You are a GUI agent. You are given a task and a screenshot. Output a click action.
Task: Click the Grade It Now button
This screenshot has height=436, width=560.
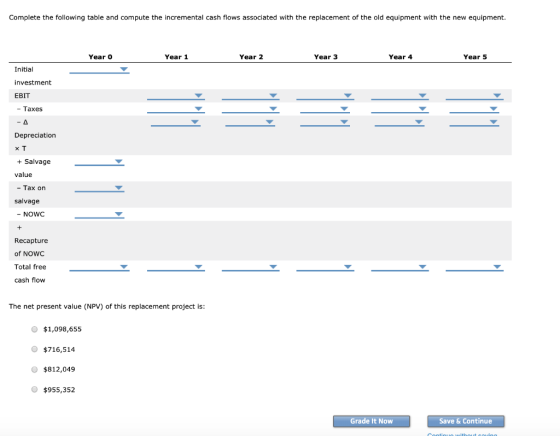(x=371, y=421)
